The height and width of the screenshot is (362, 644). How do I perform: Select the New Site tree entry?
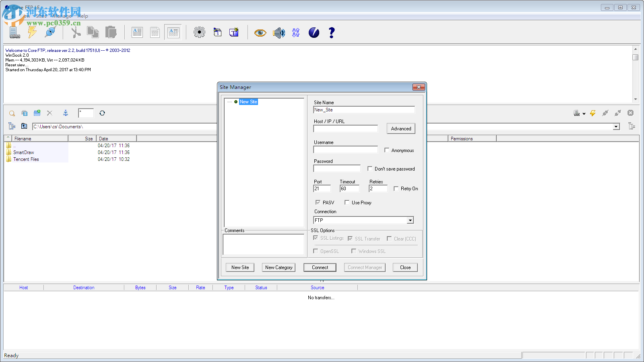pyautogui.click(x=248, y=102)
